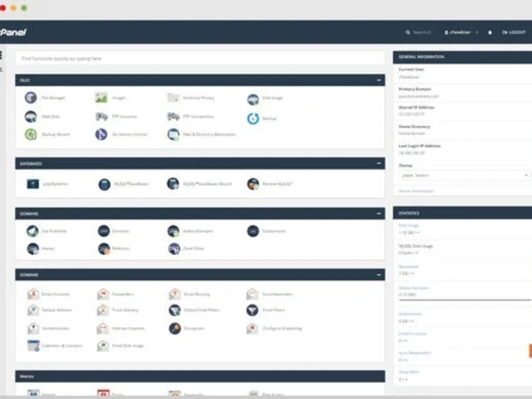Screen dimensions: 532x399
Task: Click Search in the top navigation bar
Action: pyautogui.click(x=414, y=32)
